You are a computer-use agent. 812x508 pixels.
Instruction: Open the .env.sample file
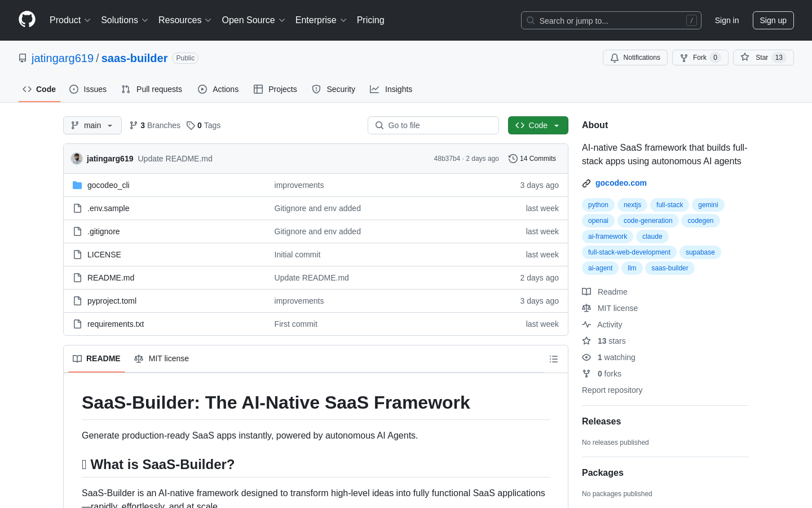point(108,208)
